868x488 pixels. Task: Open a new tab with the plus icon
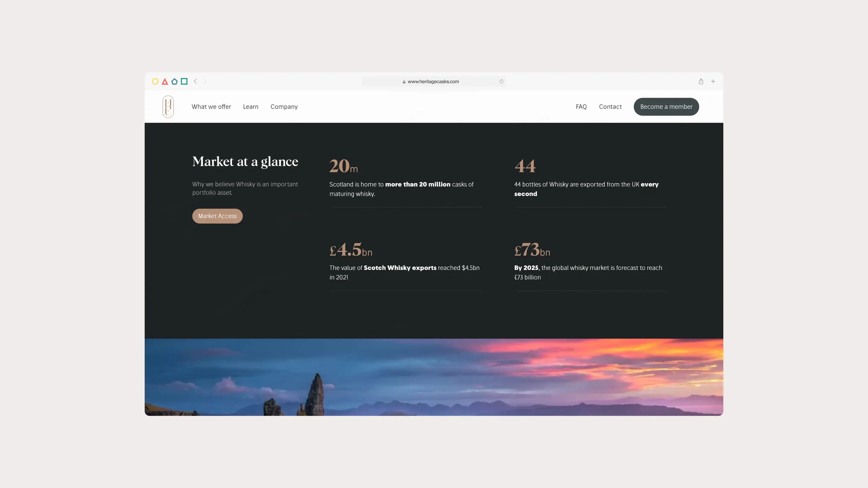pos(713,82)
